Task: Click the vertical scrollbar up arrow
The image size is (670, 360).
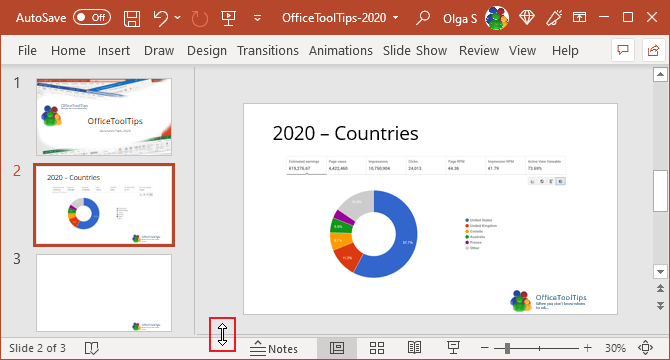Action: [x=660, y=75]
